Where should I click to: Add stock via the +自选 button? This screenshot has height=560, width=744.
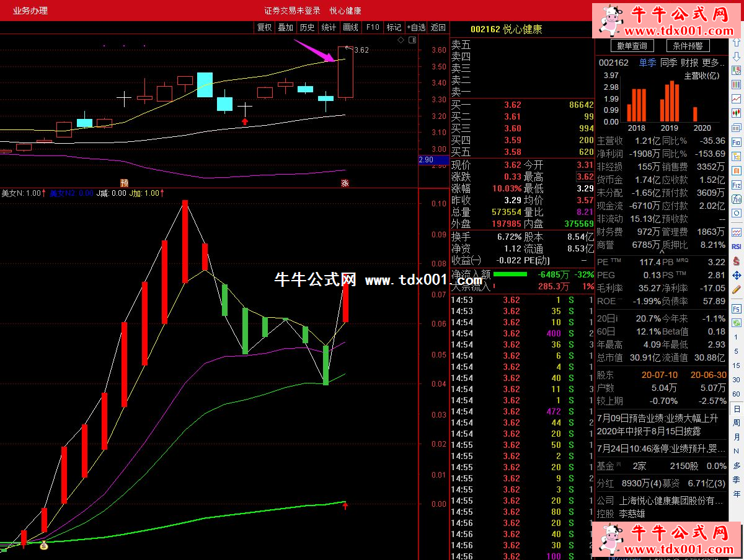(416, 27)
